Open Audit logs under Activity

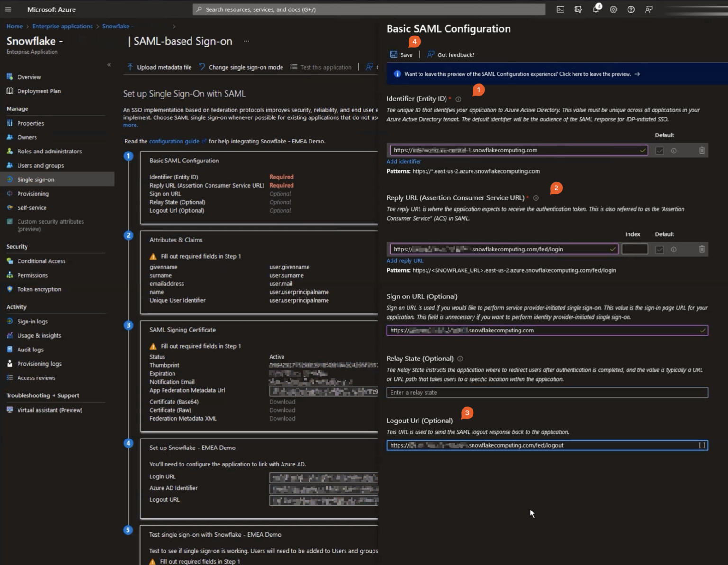30,349
